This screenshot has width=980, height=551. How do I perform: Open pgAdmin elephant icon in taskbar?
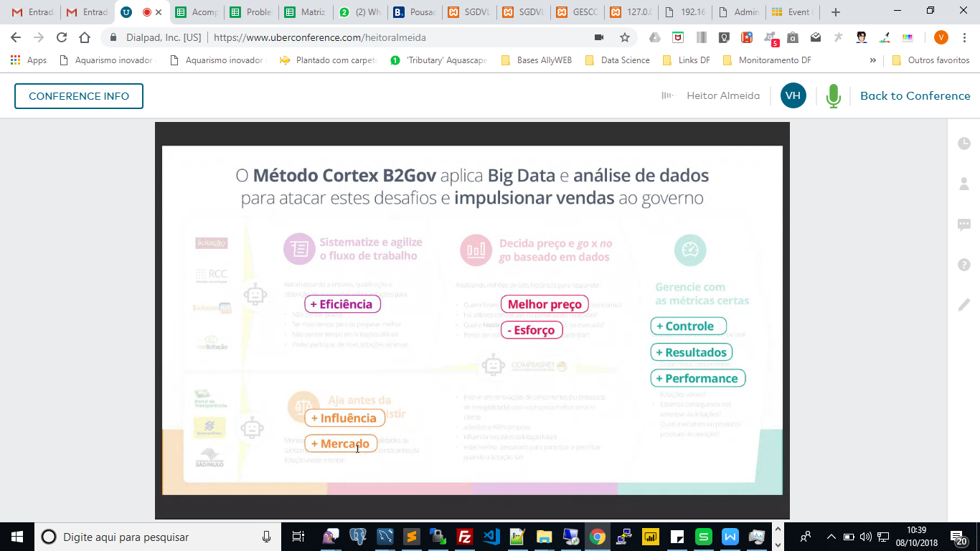point(358,537)
